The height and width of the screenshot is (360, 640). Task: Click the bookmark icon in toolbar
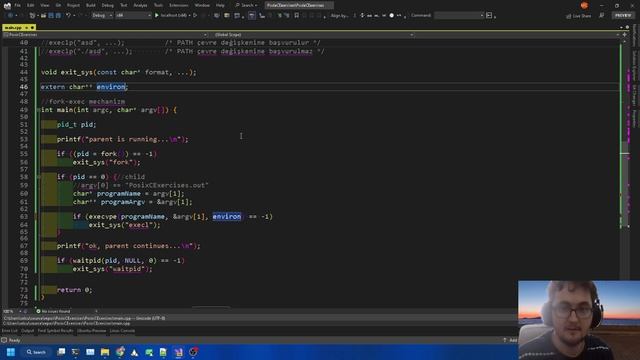(x=297, y=16)
